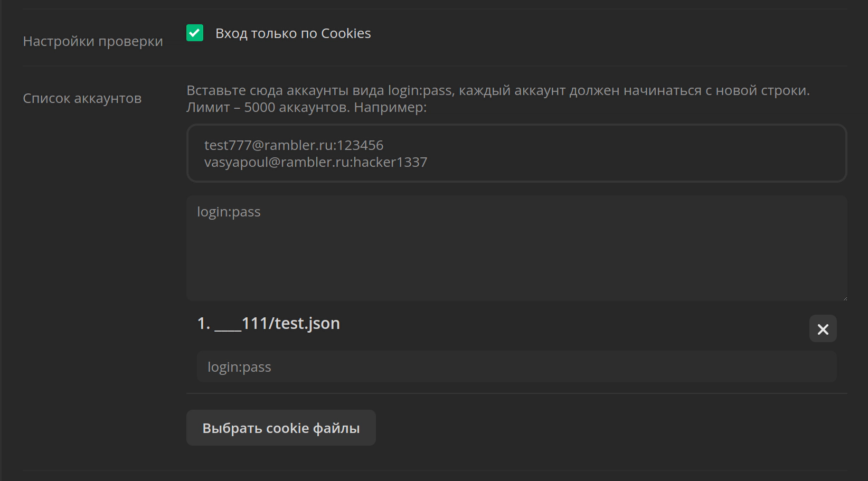Click empty space inside the example box
868x481 pixels.
(634, 153)
